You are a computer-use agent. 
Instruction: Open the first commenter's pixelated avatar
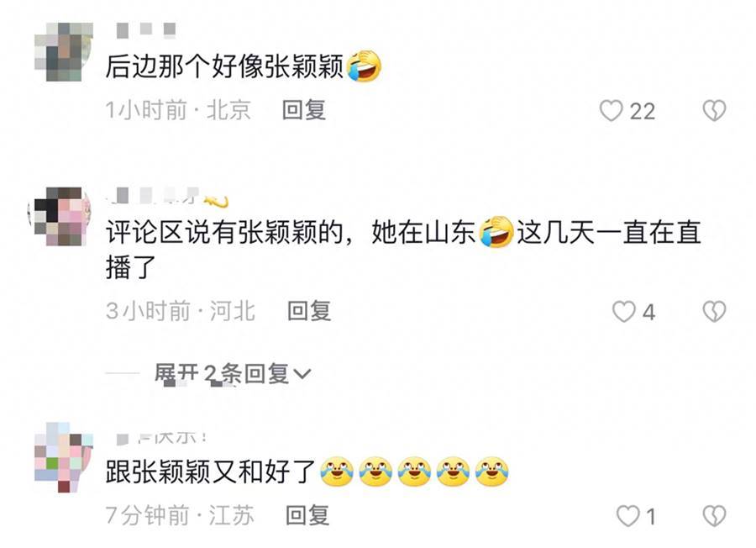click(x=64, y=51)
